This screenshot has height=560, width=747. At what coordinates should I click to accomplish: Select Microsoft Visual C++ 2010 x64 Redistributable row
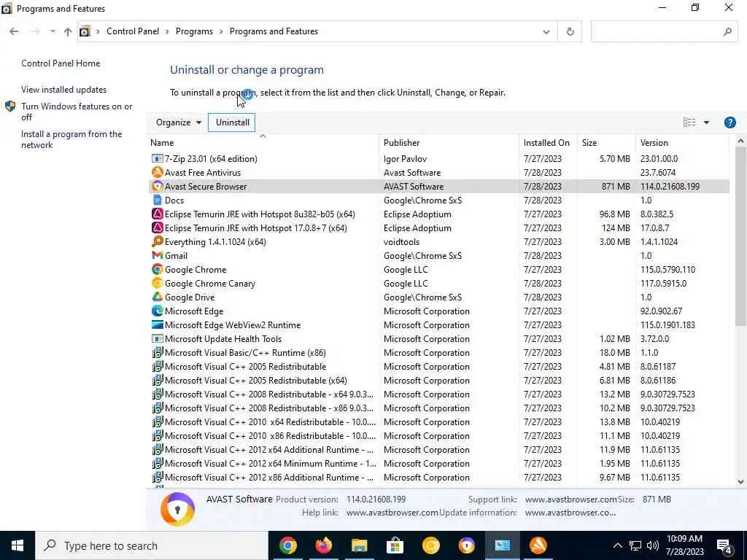[438, 422]
